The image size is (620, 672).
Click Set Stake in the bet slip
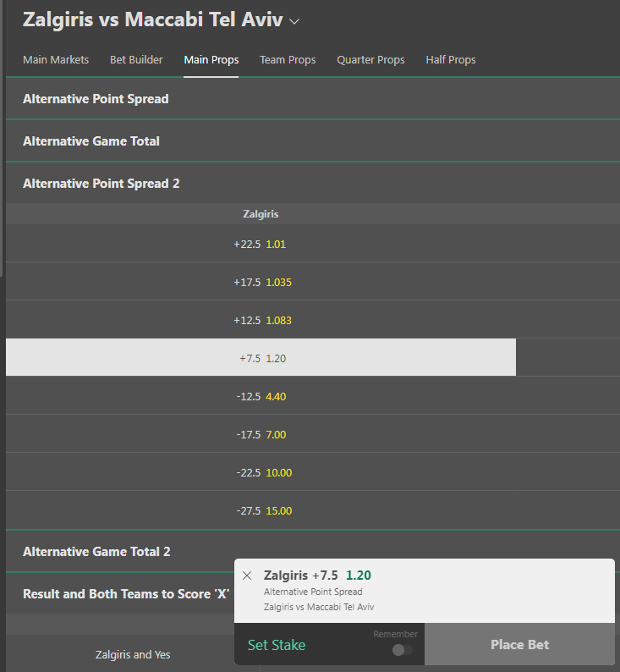(277, 645)
